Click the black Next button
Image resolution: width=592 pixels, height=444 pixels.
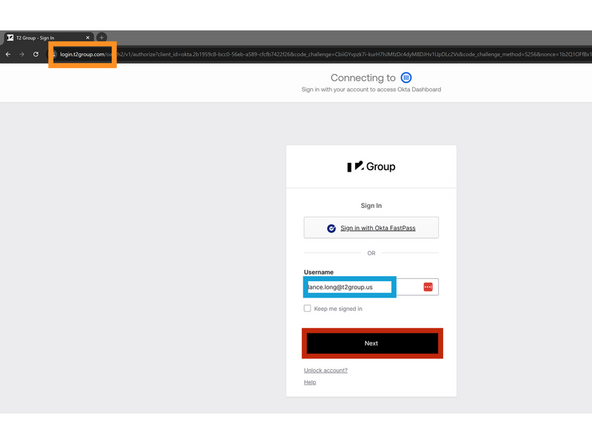[372, 343]
